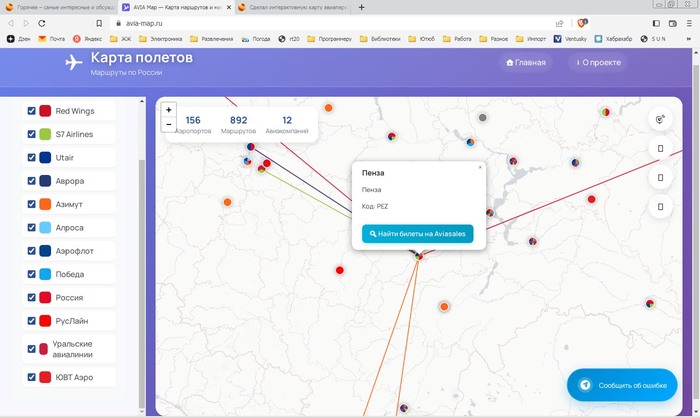Open the Почта bookmark
This screenshot has height=418, width=700.
pos(51,39)
